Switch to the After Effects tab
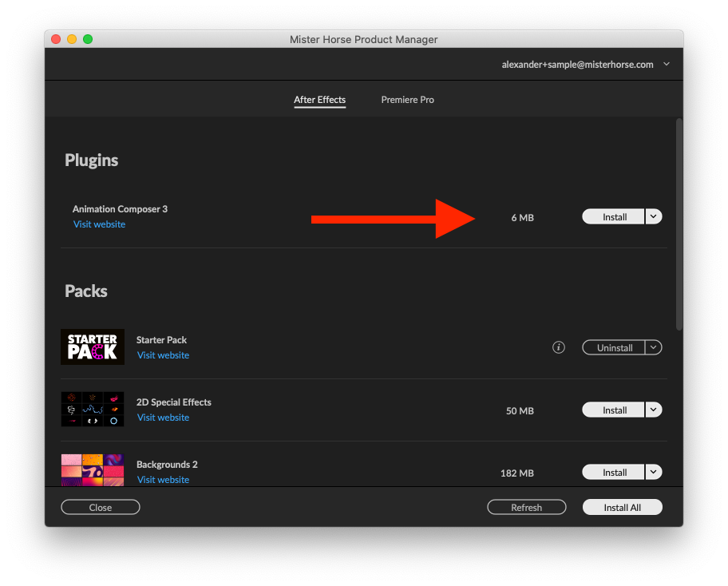This screenshot has height=586, width=728. [319, 100]
